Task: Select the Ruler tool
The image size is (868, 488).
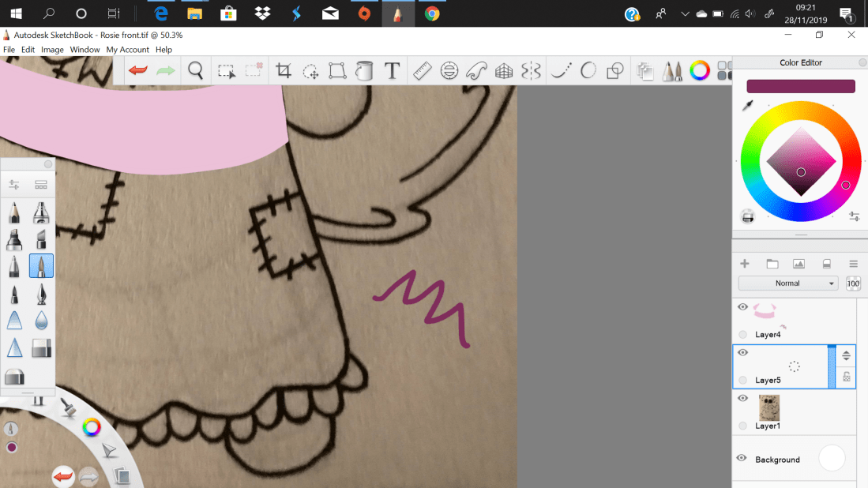Action: 422,70
